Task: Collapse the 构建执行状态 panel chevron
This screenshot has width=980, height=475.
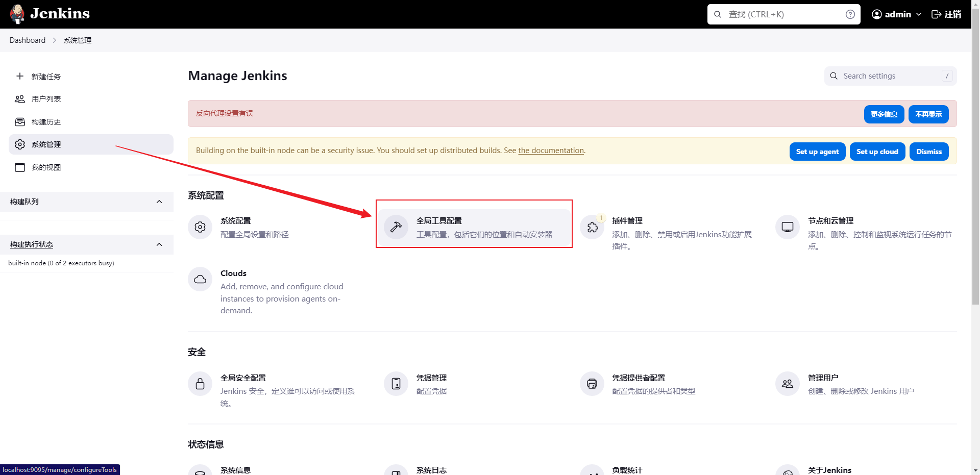Action: (159, 244)
